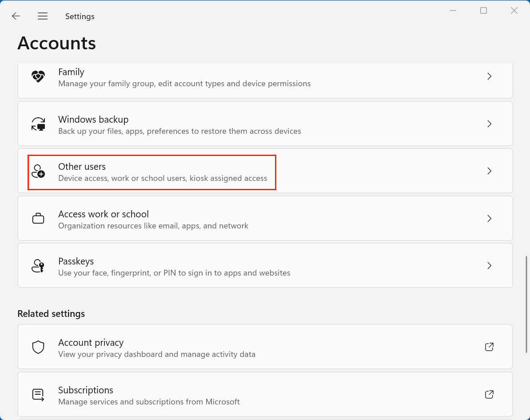Expand the Access work or school chevron

click(489, 219)
